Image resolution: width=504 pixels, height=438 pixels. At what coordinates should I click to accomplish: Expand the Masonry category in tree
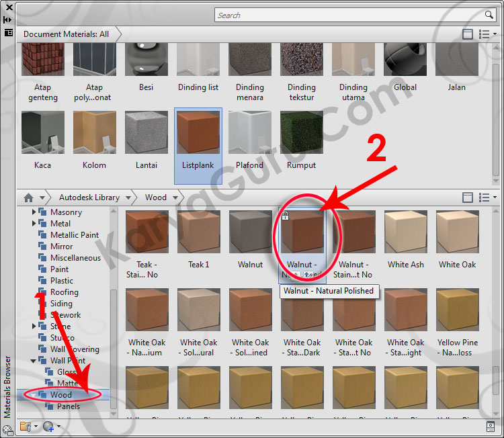click(x=34, y=212)
